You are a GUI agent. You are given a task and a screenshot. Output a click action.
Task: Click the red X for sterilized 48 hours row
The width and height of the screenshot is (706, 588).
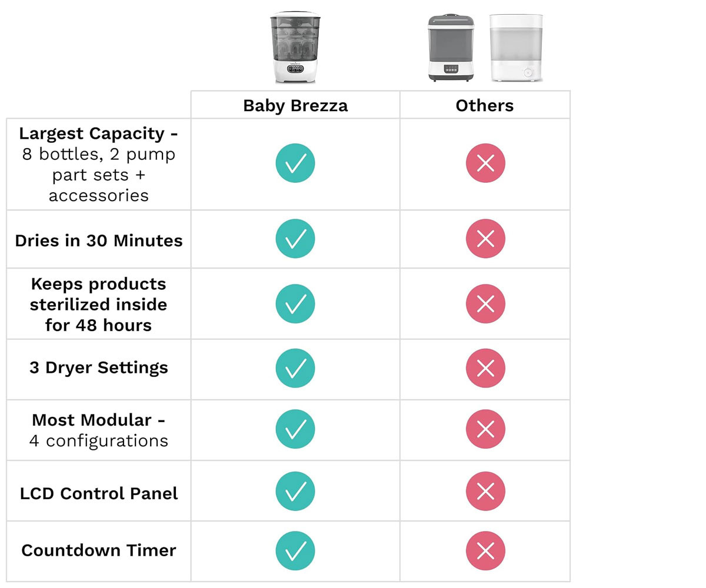(485, 303)
